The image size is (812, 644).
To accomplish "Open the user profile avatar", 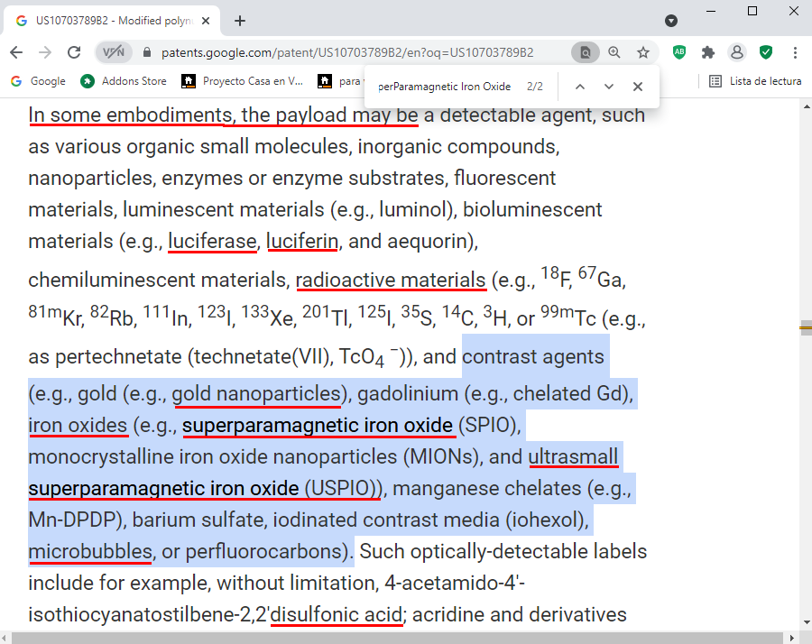I will pyautogui.click(x=737, y=52).
